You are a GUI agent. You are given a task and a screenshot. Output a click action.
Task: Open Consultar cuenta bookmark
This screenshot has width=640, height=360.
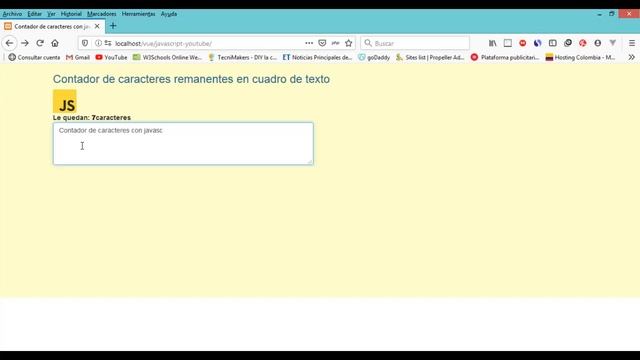(34, 57)
